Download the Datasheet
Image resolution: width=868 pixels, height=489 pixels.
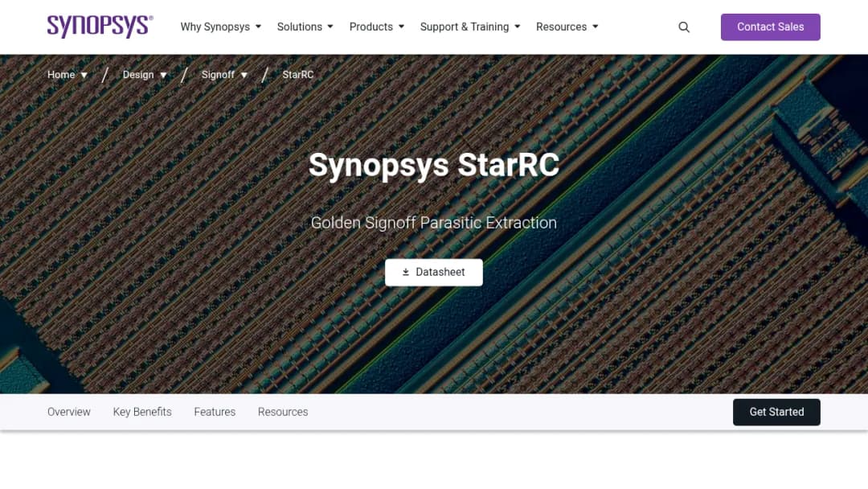[x=434, y=273]
